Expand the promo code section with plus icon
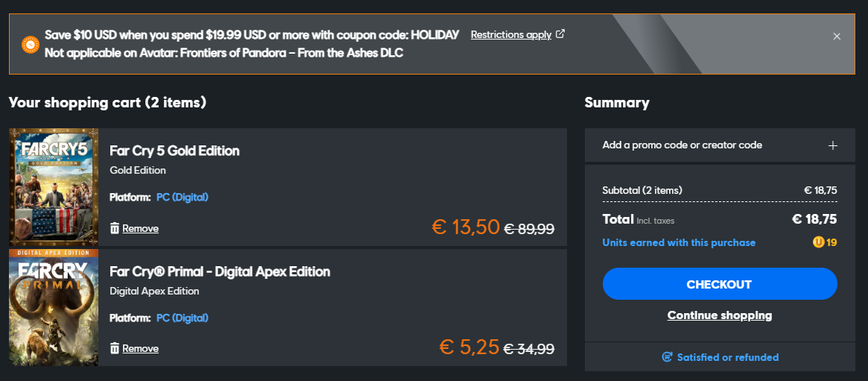Screen dimensions: 868x381 pos(833,145)
